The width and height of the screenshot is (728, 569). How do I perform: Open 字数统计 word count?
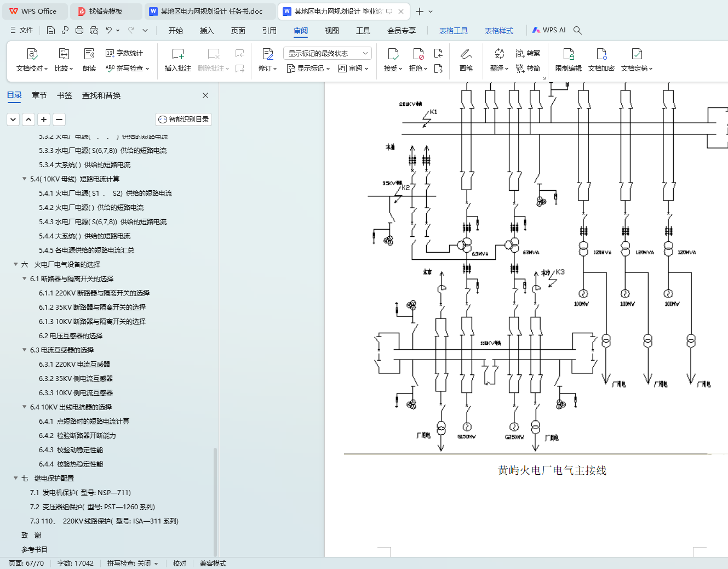click(x=124, y=53)
